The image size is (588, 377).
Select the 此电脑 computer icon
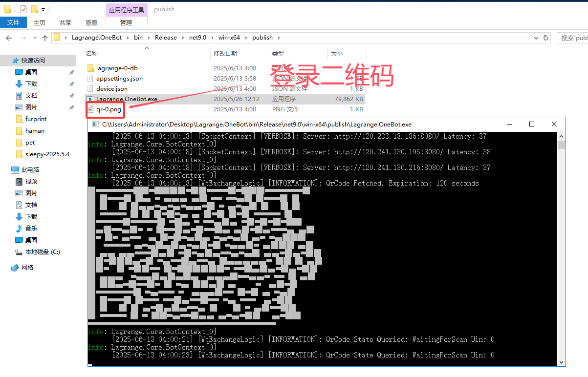tap(15, 170)
